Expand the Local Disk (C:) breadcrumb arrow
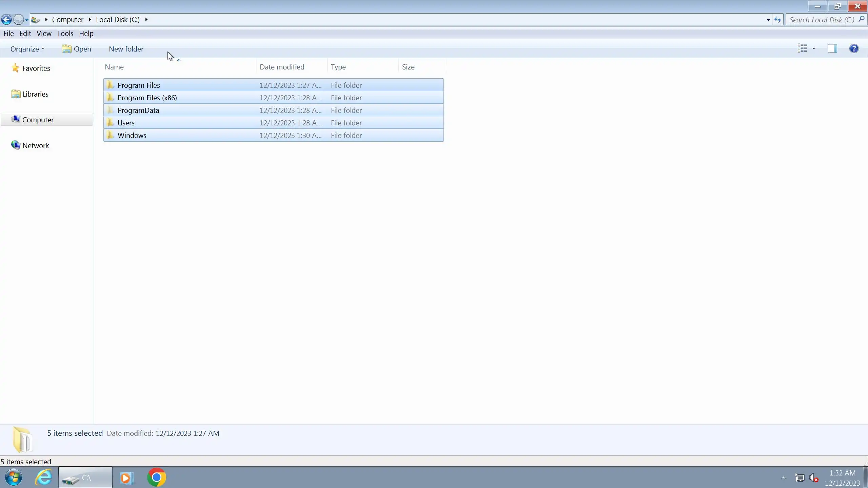868x488 pixels. 146,20
